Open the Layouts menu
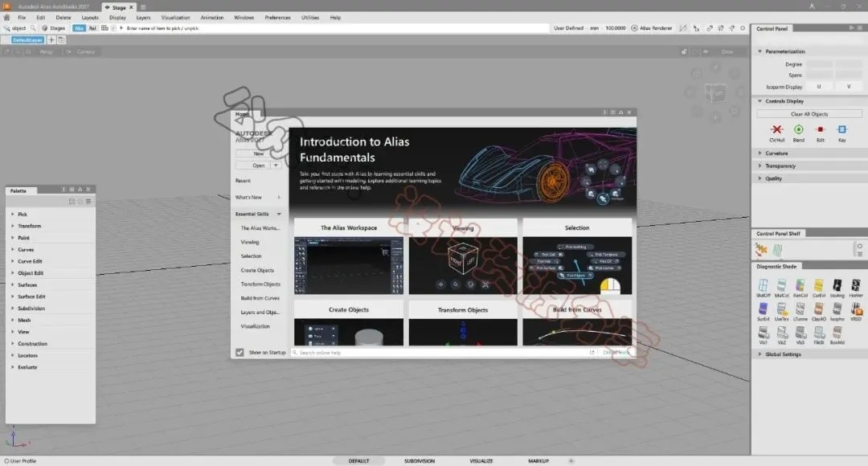The height and width of the screenshot is (466, 868). 90,18
